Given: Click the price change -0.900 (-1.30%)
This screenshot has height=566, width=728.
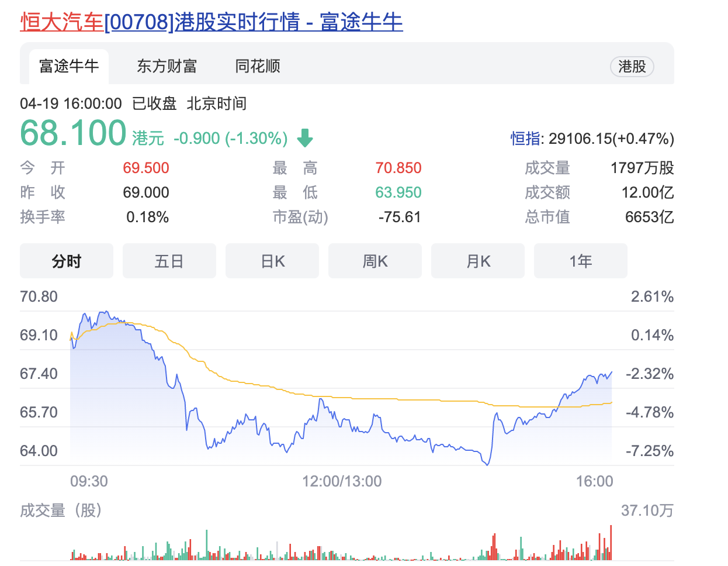Looking at the screenshot, I should coord(230,139).
